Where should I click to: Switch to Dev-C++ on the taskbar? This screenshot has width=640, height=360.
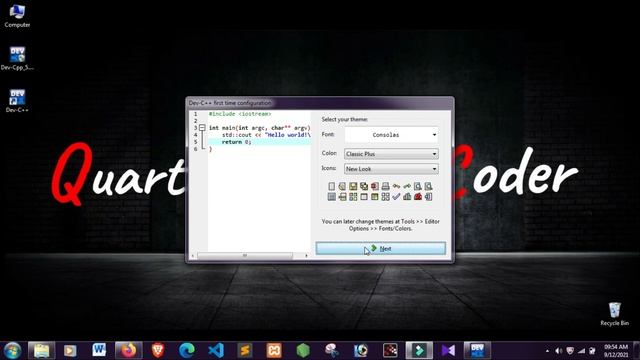477,350
